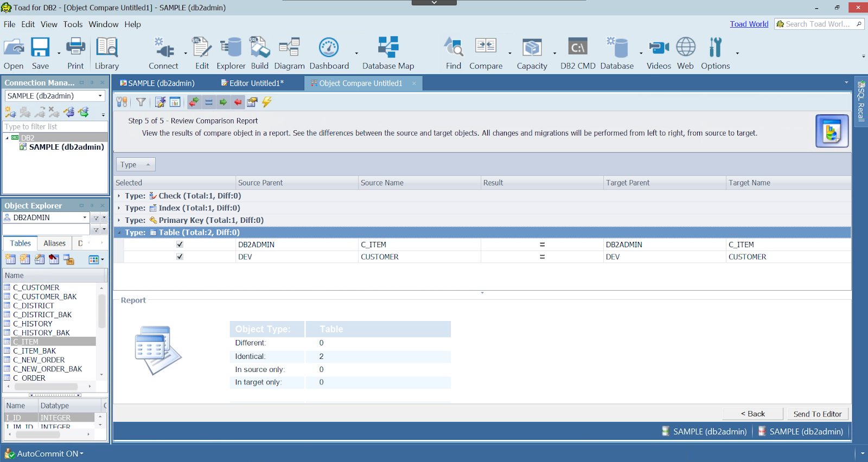Open the Videos tool

[659, 53]
